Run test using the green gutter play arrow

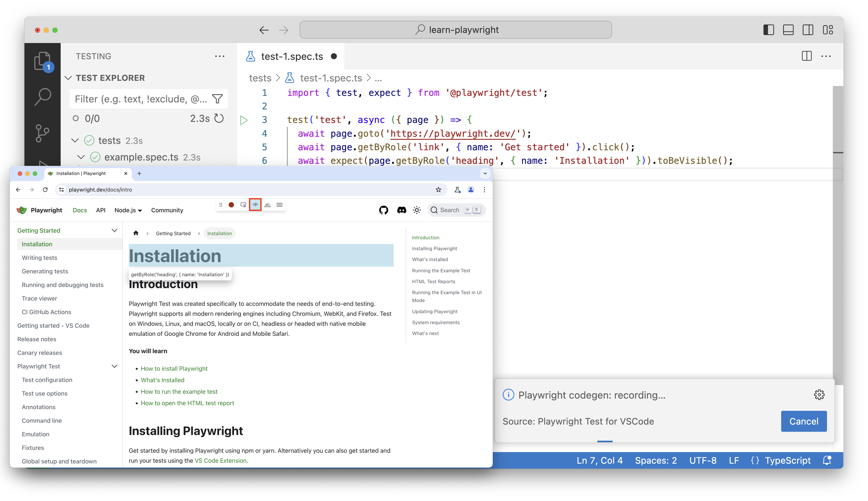pyautogui.click(x=244, y=120)
